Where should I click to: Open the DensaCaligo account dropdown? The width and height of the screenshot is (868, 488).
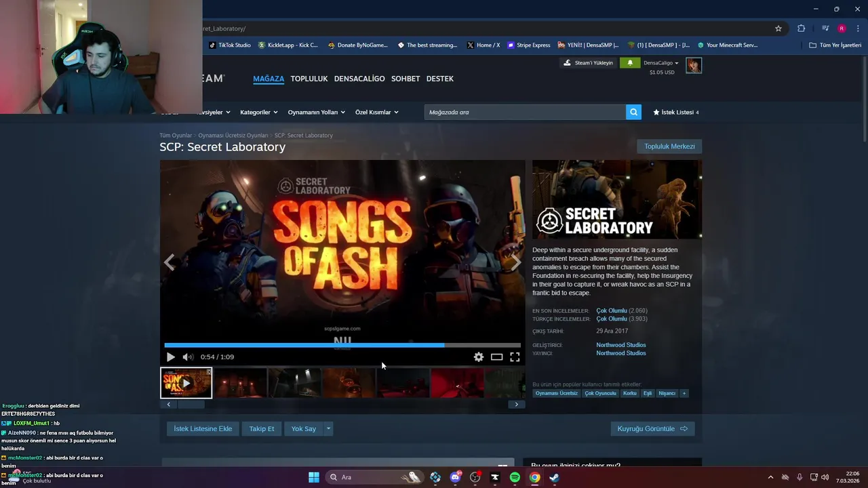[661, 63]
